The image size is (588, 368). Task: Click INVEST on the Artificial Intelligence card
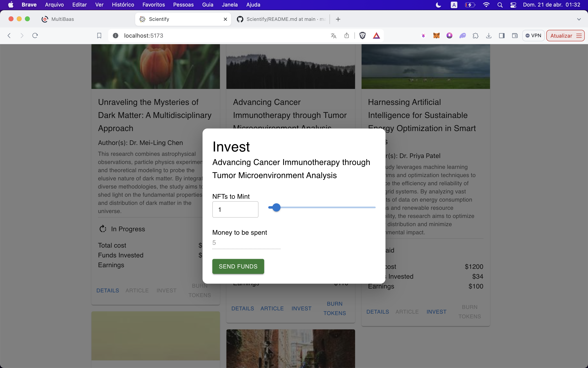pos(436,312)
